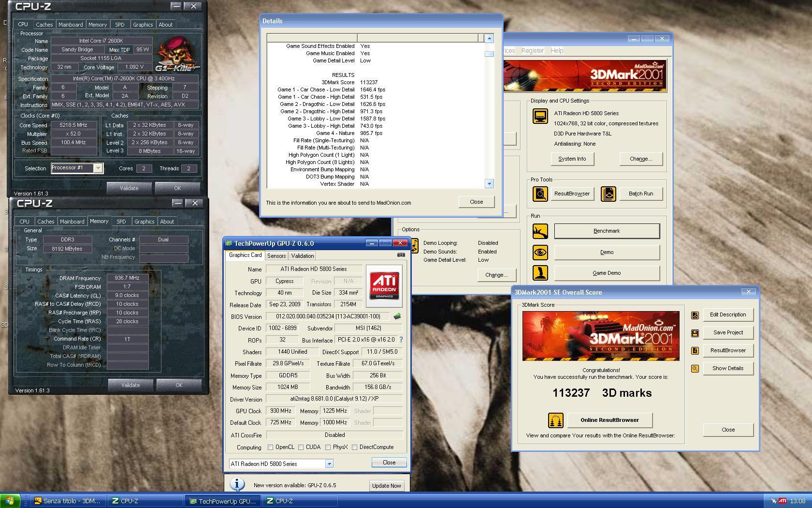Click the ATI tray icon in system tray
This screenshot has width=812, height=508.
tap(783, 501)
